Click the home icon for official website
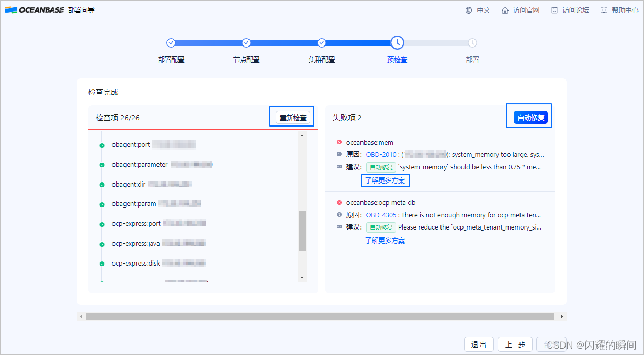This screenshot has height=355, width=644. pos(505,10)
